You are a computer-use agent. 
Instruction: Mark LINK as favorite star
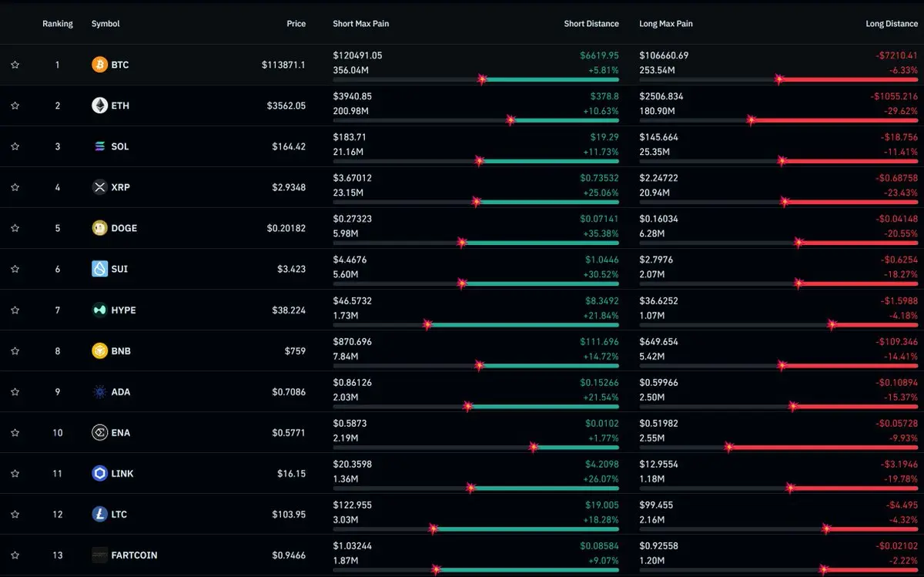(15, 473)
